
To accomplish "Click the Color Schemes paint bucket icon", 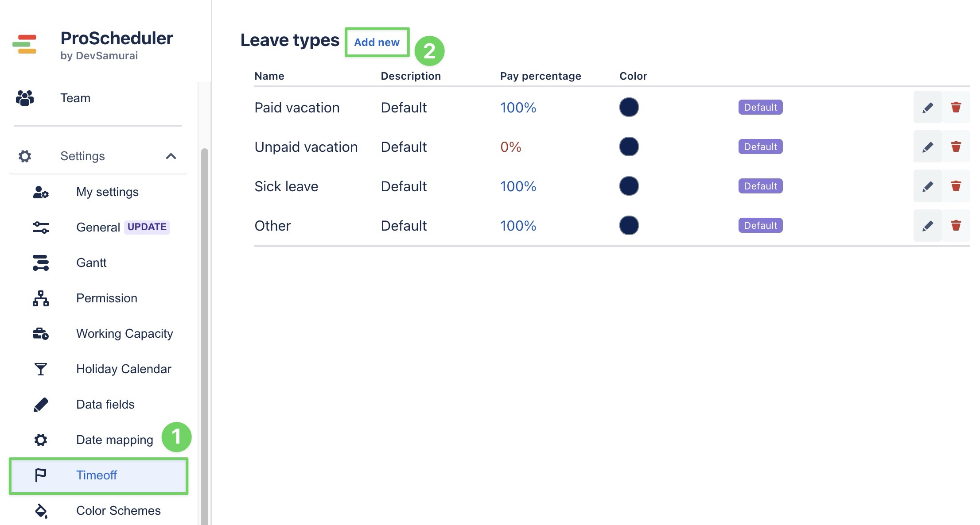I will [41, 510].
